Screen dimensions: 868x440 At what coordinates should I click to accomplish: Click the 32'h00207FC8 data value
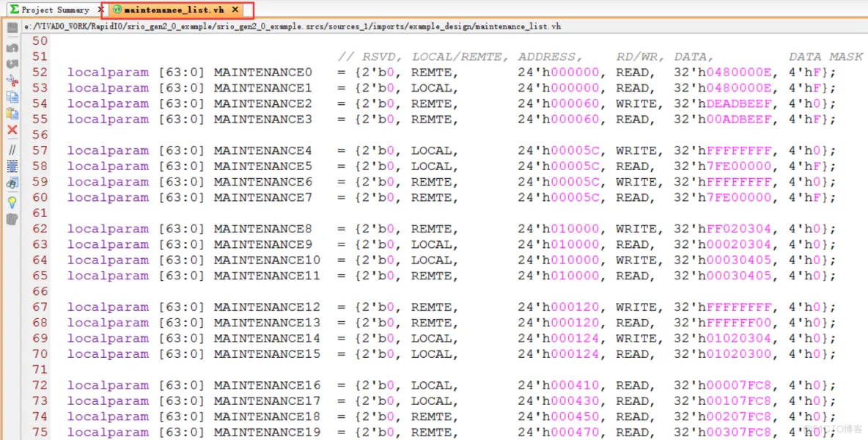(722, 417)
